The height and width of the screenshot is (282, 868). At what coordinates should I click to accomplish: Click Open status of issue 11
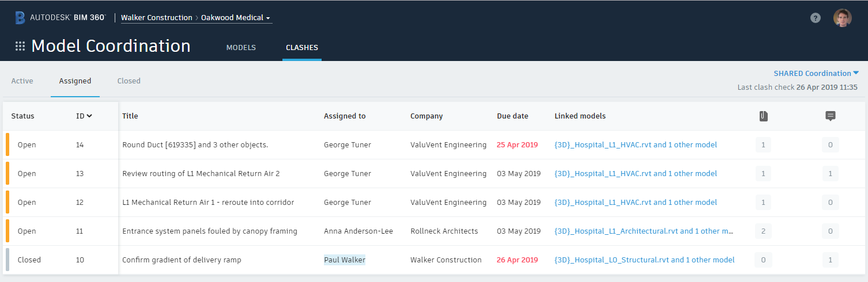[x=27, y=231]
